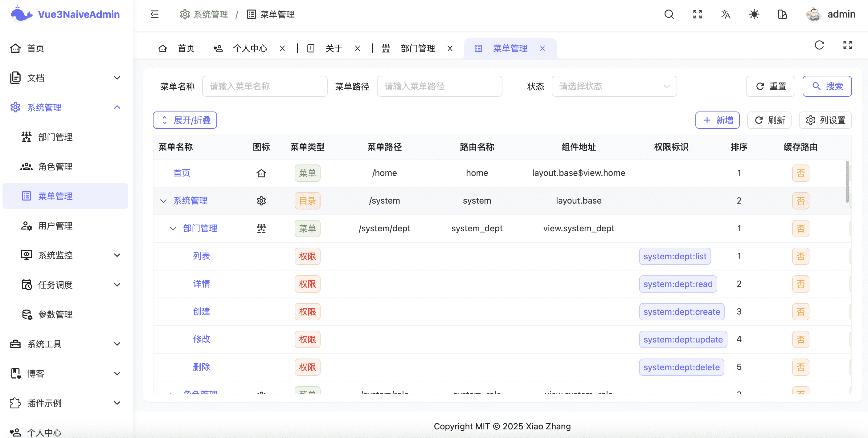The height and width of the screenshot is (438, 868).
Task: Toggle cache routing for 部门管理 row
Action: point(801,228)
